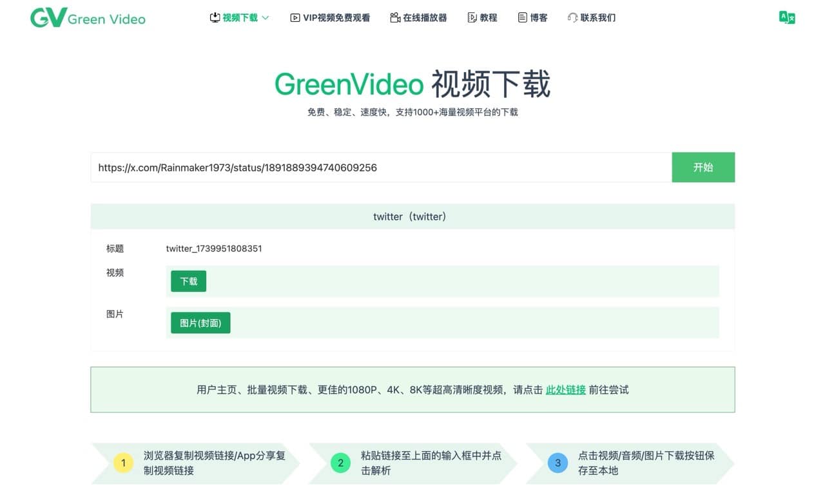Expand the 视频下载 dropdown chevron

266,18
